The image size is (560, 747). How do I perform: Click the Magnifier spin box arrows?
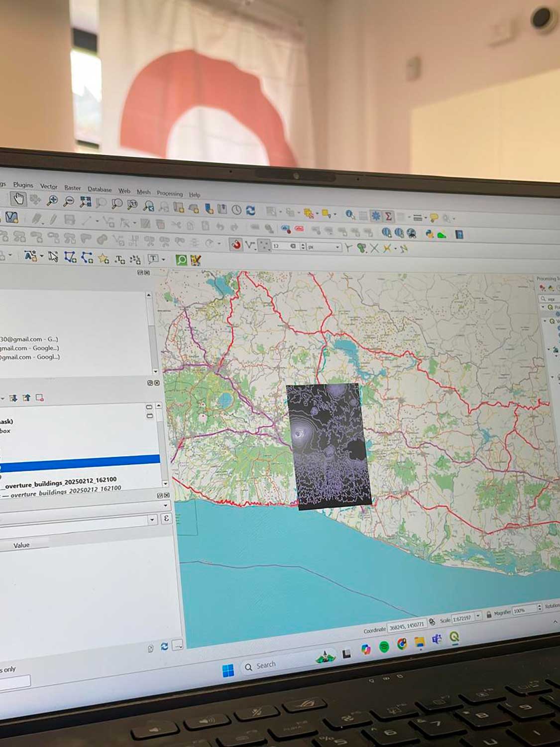539,608
